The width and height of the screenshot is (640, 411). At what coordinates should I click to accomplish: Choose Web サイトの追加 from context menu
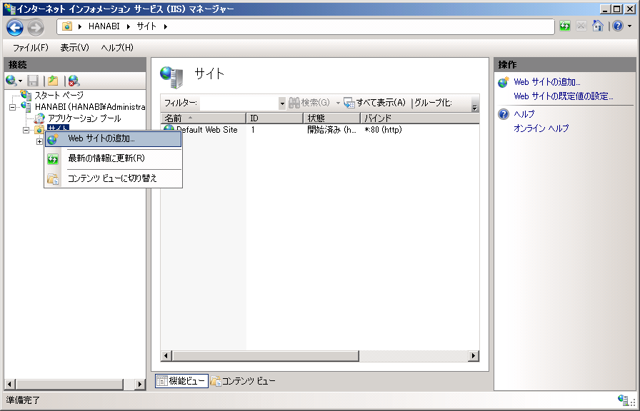click(113, 139)
